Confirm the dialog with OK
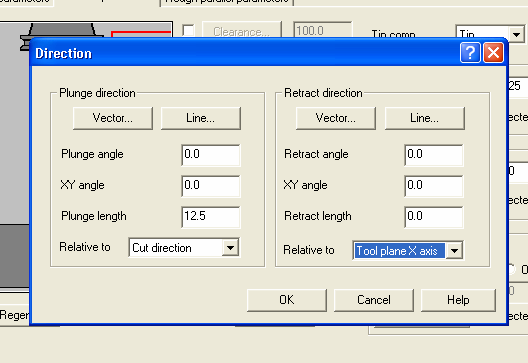The width and height of the screenshot is (528, 363). click(x=287, y=300)
